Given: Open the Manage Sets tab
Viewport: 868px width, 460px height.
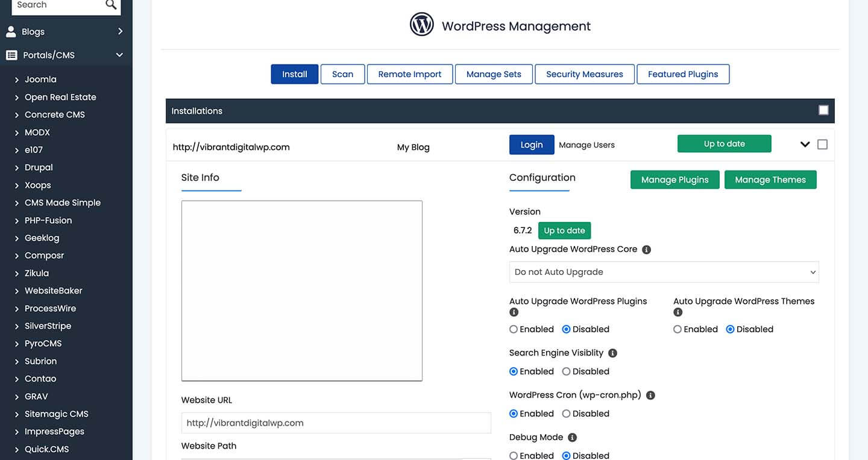Looking at the screenshot, I should tap(494, 74).
